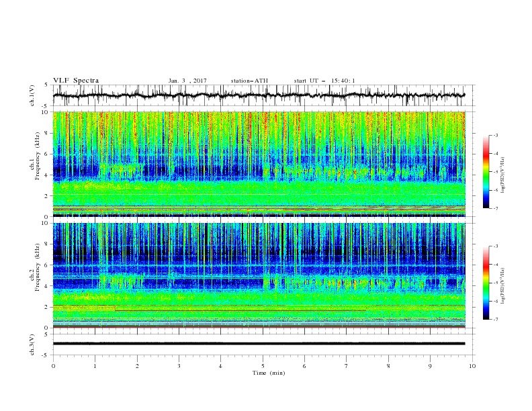
Task: Click the 'station=ATH' header label
Action: pos(249,81)
